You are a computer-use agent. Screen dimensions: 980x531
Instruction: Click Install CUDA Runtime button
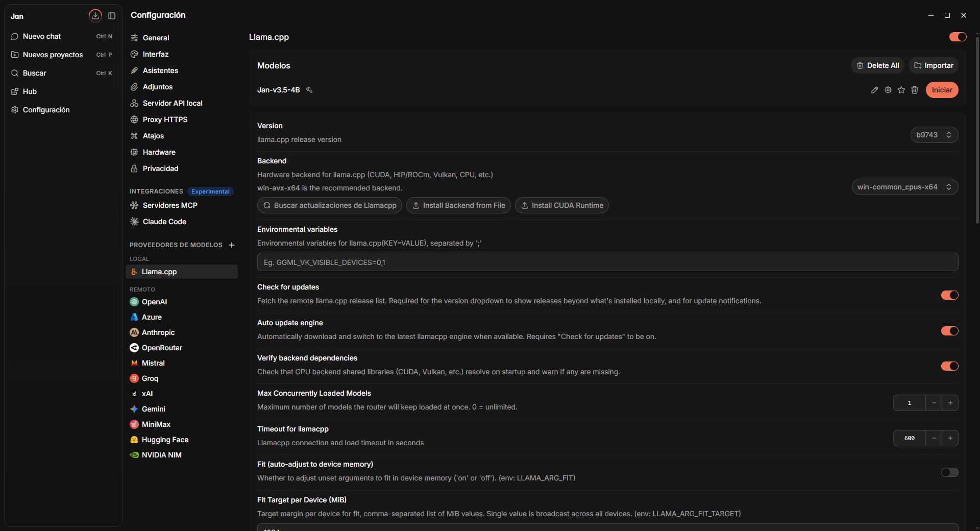[x=561, y=205]
